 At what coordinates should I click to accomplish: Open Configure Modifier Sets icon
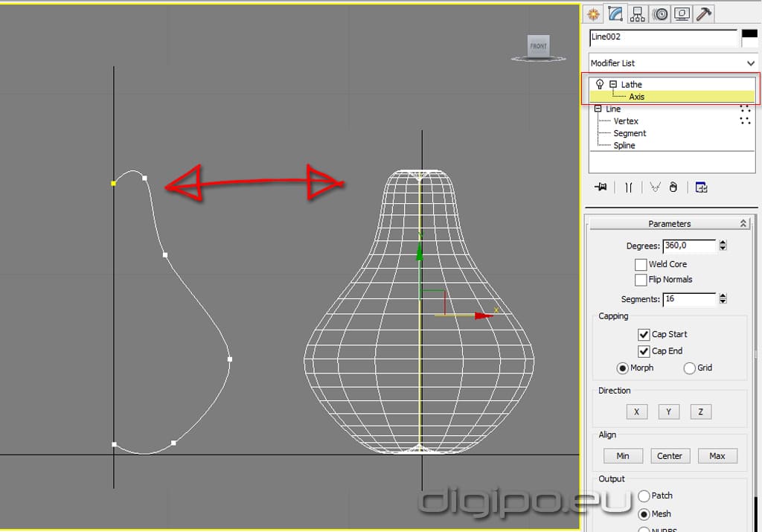701,188
